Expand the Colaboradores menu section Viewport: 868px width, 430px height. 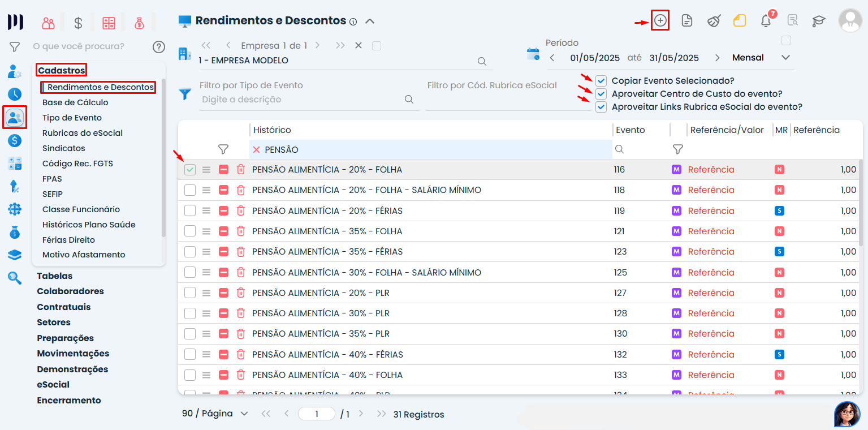(70, 291)
